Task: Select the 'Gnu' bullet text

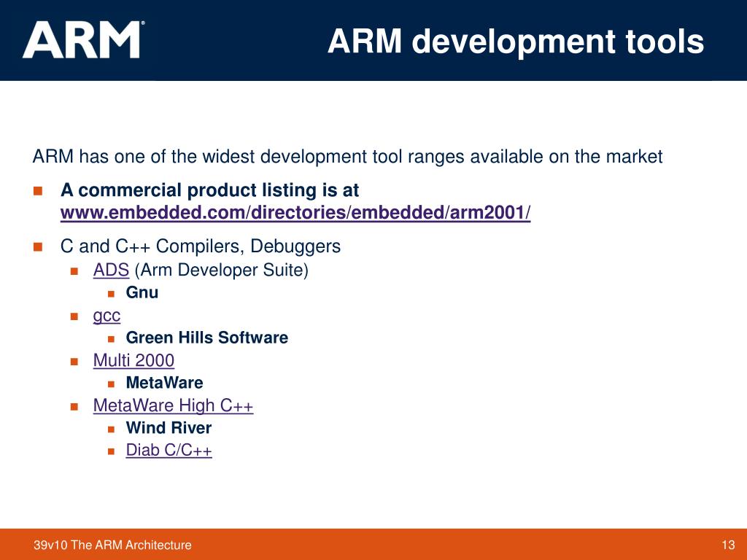Action: [x=142, y=292]
